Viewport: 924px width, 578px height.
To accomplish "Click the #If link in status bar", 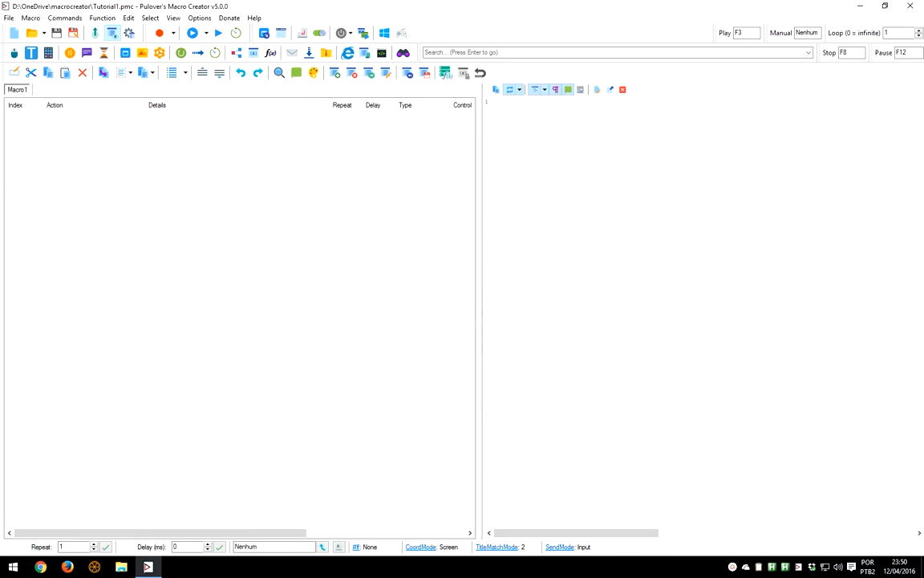I will coord(356,547).
